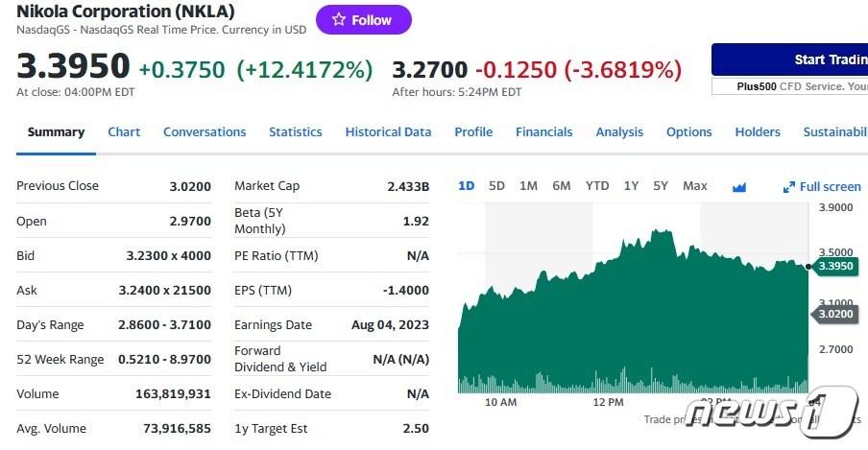Open the Chart tab

tap(124, 132)
